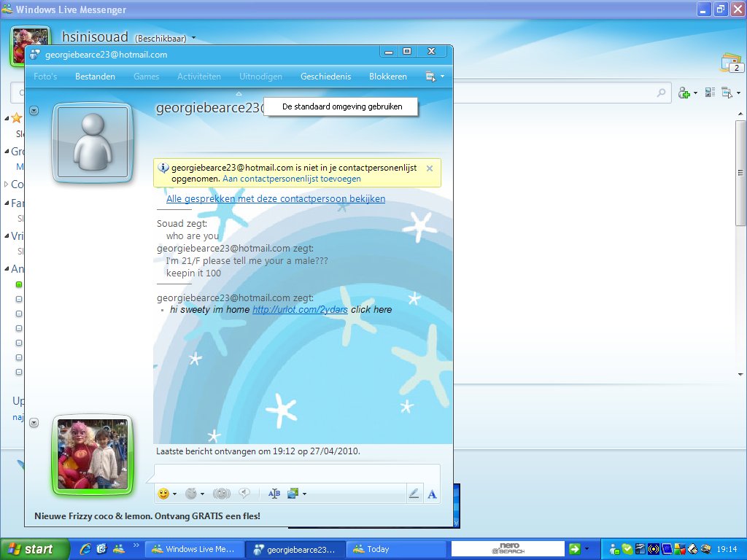
Task: Click the add contact icon in main window
Action: click(x=684, y=93)
